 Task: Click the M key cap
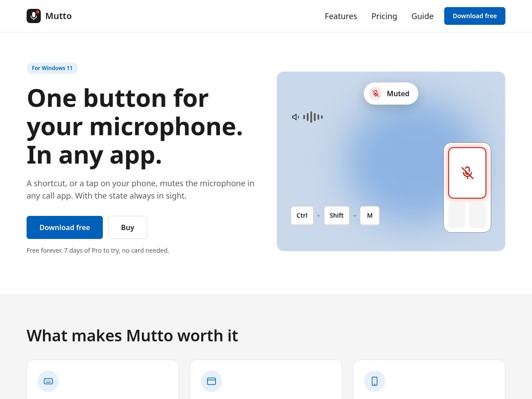point(370,215)
